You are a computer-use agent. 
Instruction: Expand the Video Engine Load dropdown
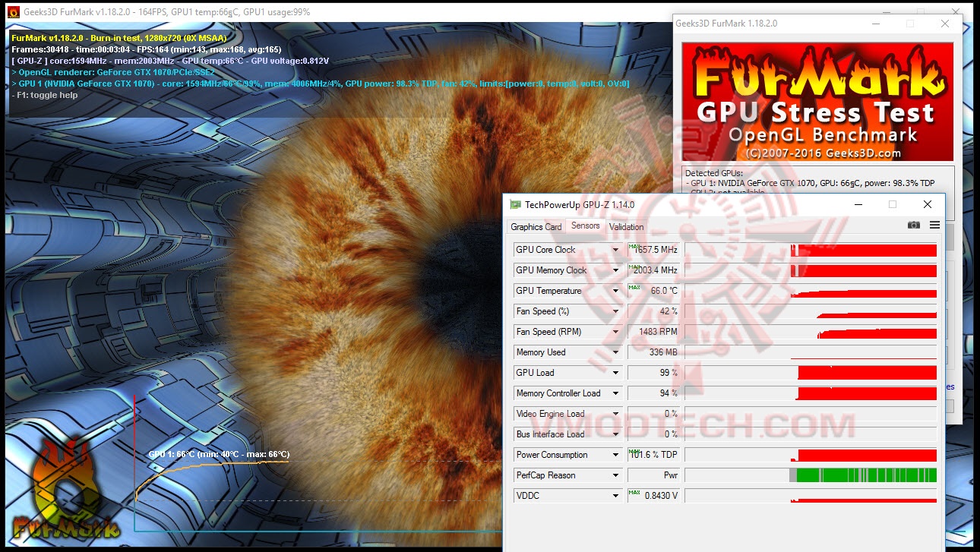[616, 414]
